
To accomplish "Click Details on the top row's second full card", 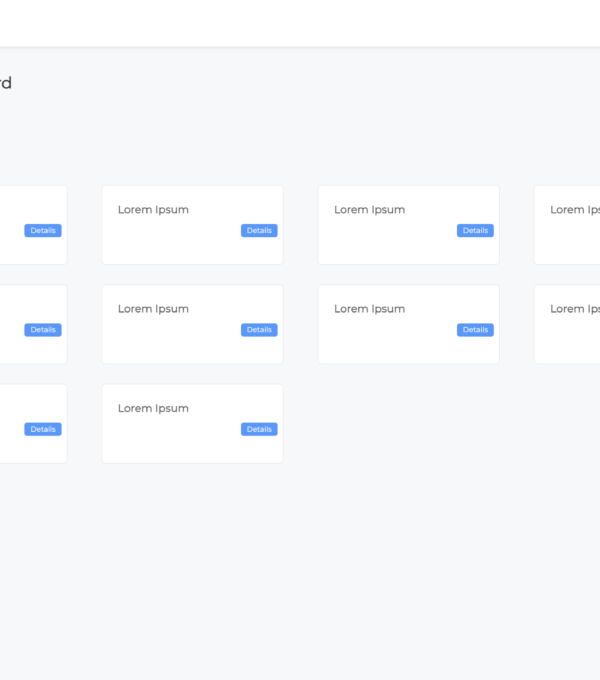I will pyautogui.click(x=475, y=230).
